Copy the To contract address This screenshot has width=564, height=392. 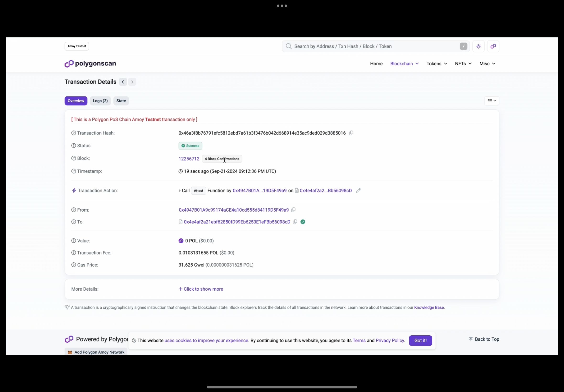tap(295, 222)
